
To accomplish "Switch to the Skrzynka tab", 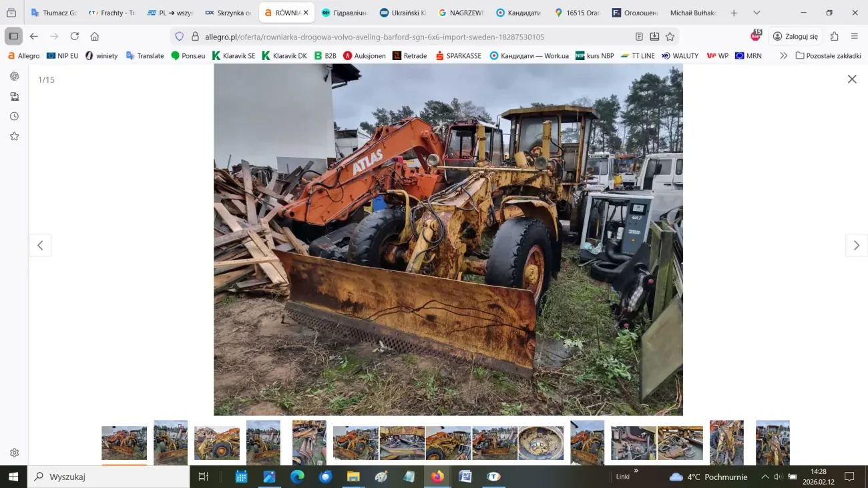I will point(230,12).
